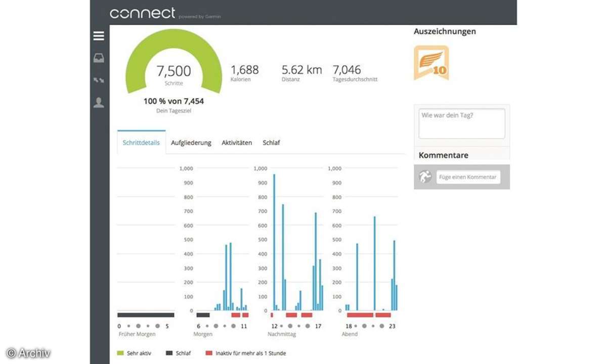Image resolution: width=607 pixels, height=364 pixels.
Task: Click the Connect logo in header
Action: 143,13
